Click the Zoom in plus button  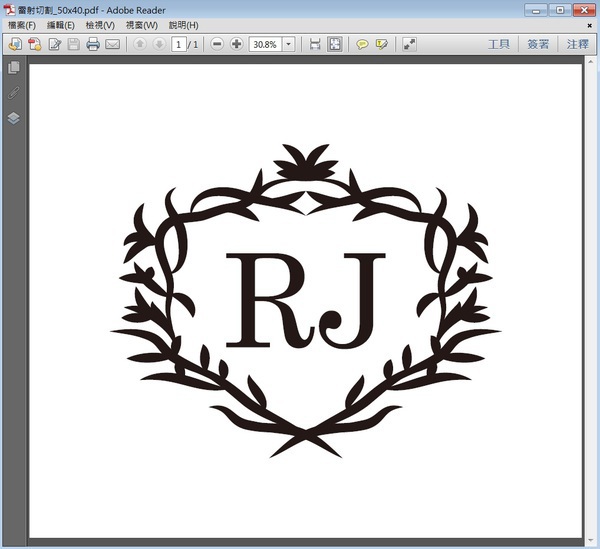coord(236,44)
